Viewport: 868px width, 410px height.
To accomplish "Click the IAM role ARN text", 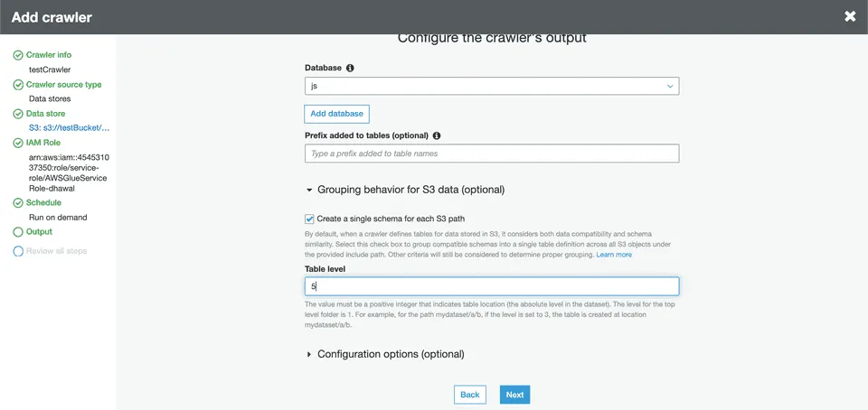I will tap(69, 173).
